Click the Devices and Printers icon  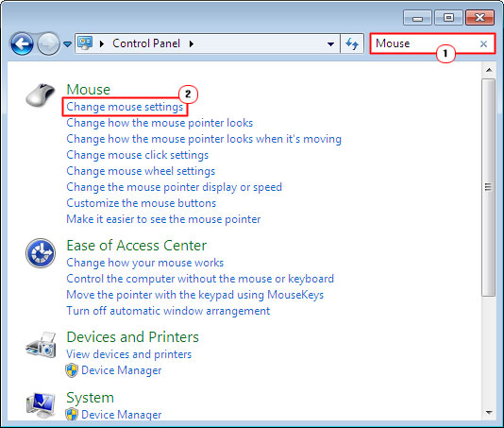[x=41, y=345]
